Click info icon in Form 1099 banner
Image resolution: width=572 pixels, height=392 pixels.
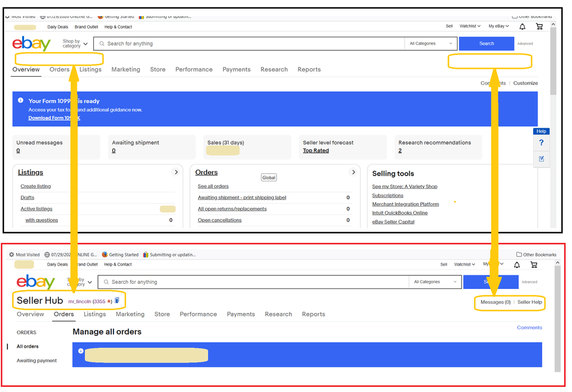click(21, 100)
